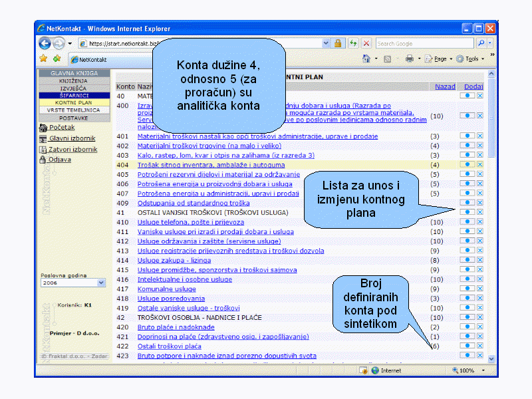
Task: Stop loading with the red X toolbar icon
Action: (x=366, y=43)
